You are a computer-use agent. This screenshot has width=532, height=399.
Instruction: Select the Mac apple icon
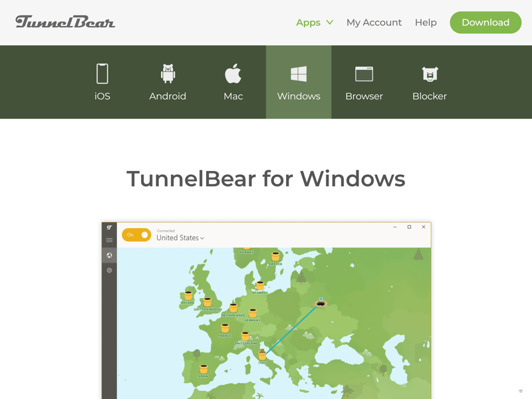[x=233, y=73]
